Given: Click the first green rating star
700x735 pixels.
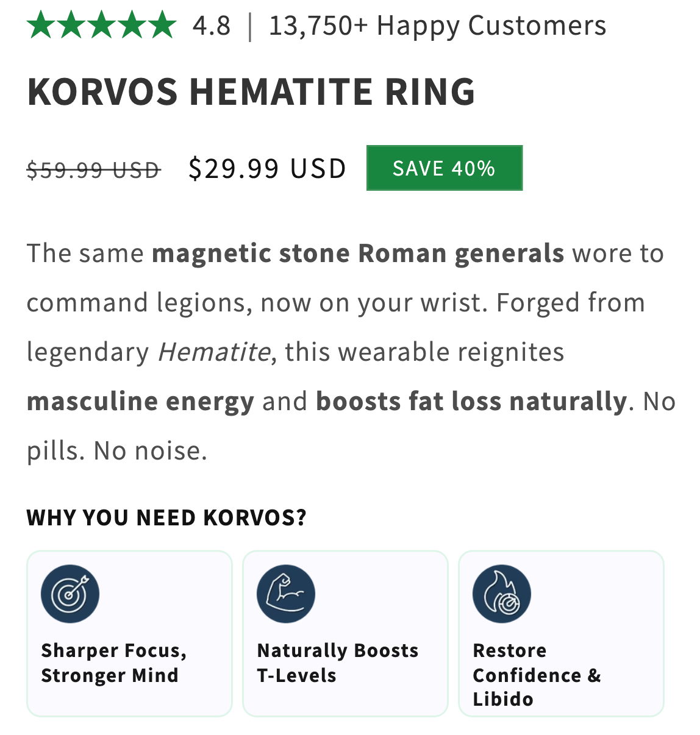Looking at the screenshot, I should point(41,26).
